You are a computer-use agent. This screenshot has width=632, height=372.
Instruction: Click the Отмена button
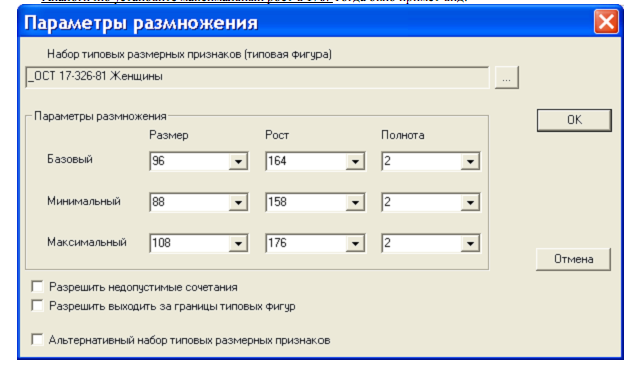coord(573,259)
